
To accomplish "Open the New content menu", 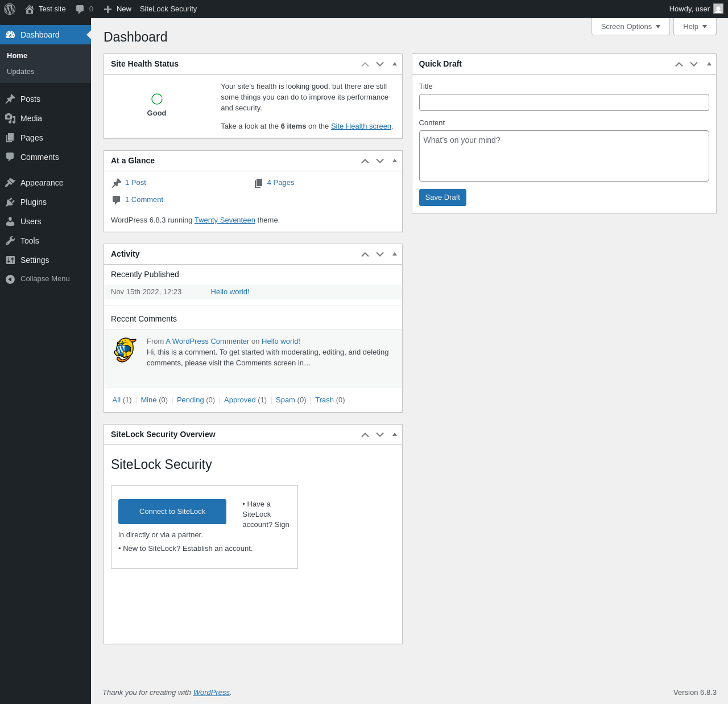I will point(118,9).
